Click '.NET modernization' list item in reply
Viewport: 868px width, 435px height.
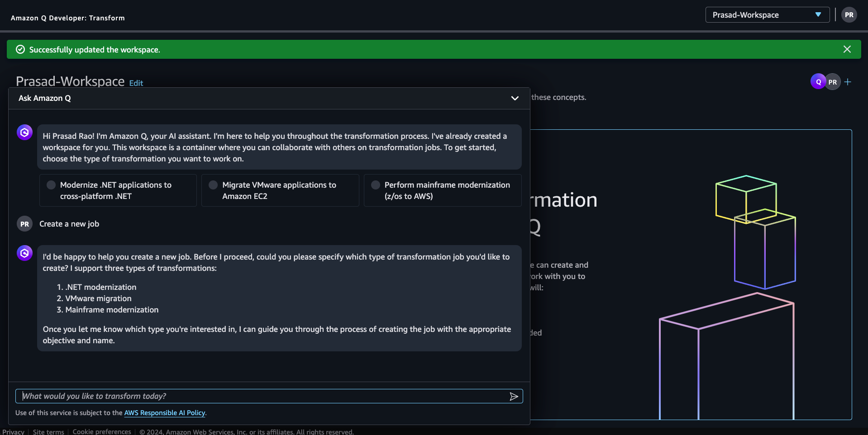(101, 287)
